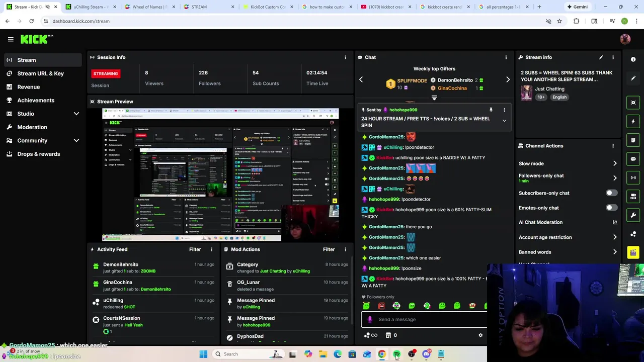This screenshot has height=362, width=644.
Task: Open Discord from the taskbar
Action: tap(426, 354)
